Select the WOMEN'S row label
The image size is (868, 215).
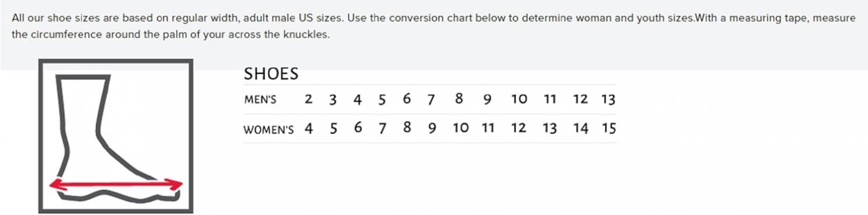[269, 129]
